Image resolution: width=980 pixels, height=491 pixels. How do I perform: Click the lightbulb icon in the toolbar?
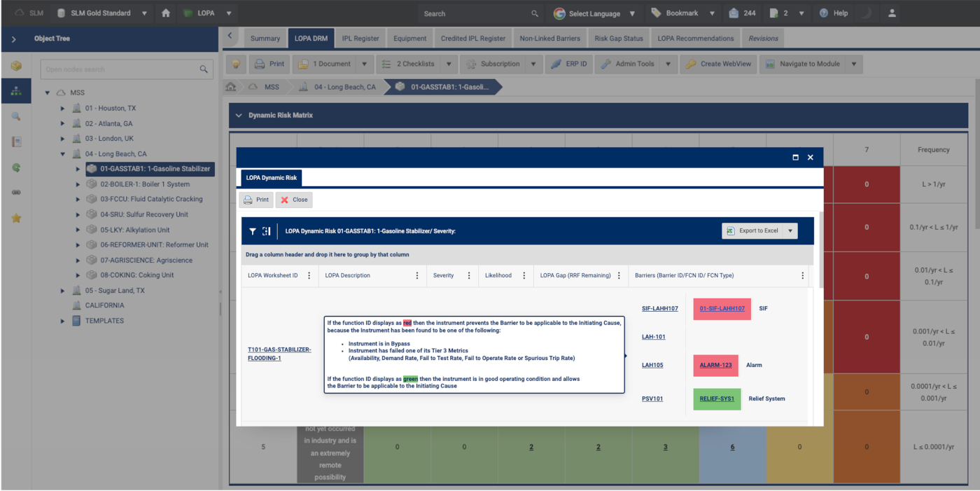tap(237, 64)
